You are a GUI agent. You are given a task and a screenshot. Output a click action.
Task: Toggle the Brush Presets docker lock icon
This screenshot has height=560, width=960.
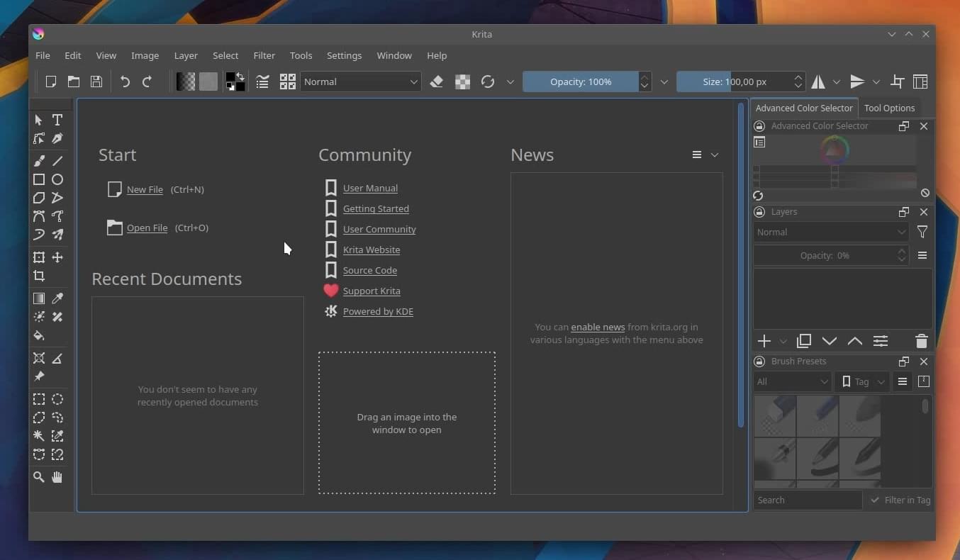(x=759, y=362)
